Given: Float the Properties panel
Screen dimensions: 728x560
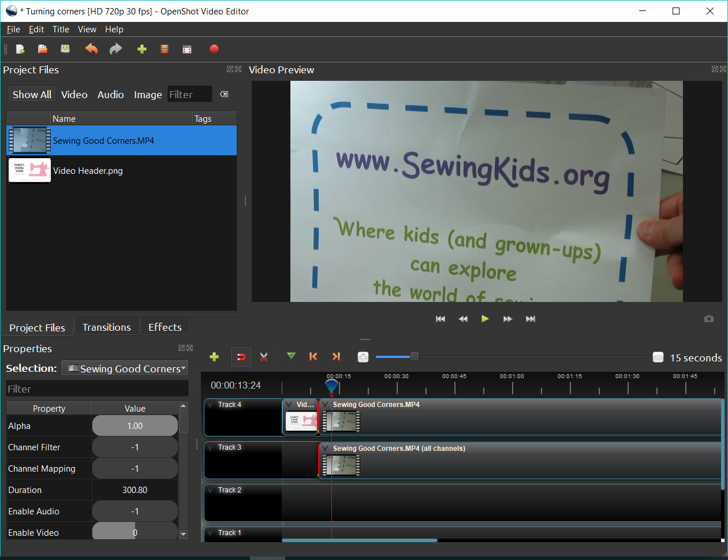Looking at the screenshot, I should [x=181, y=348].
